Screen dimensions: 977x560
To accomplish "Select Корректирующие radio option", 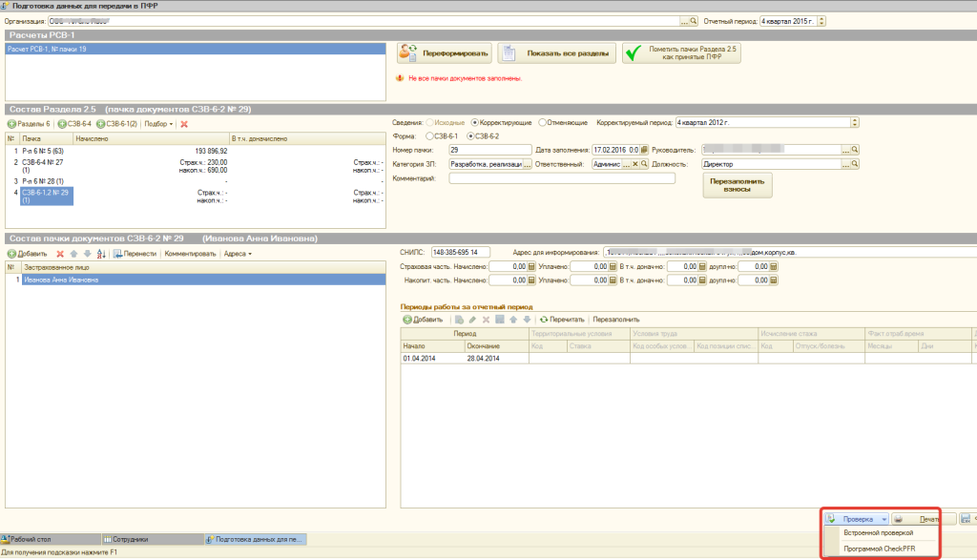I will [x=501, y=123].
